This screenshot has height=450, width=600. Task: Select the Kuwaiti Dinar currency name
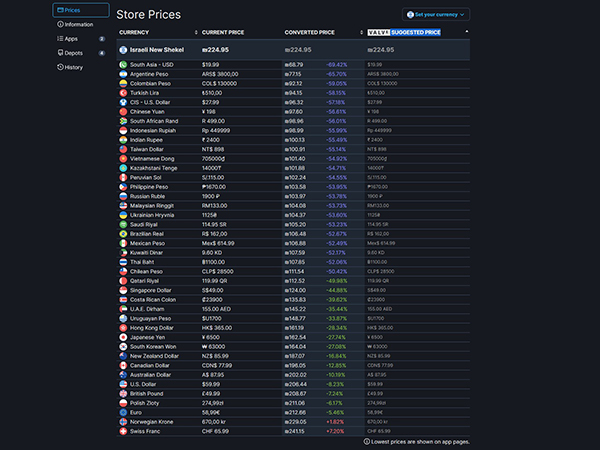pos(146,253)
